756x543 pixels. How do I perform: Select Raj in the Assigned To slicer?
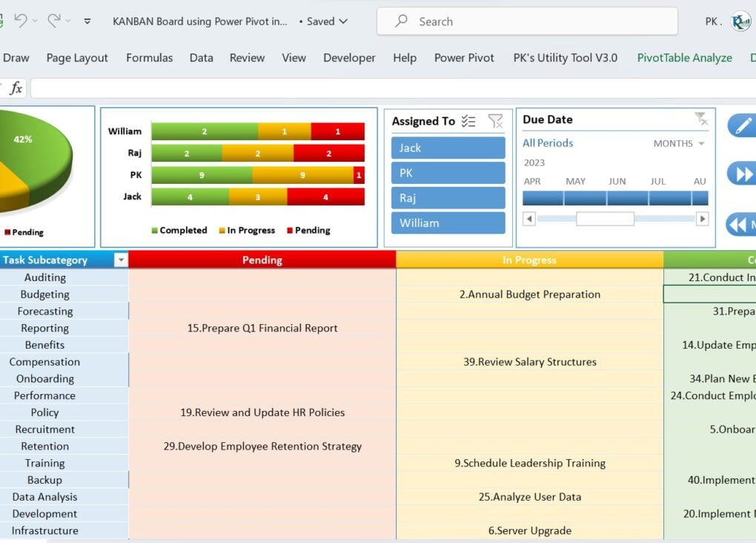tap(448, 197)
